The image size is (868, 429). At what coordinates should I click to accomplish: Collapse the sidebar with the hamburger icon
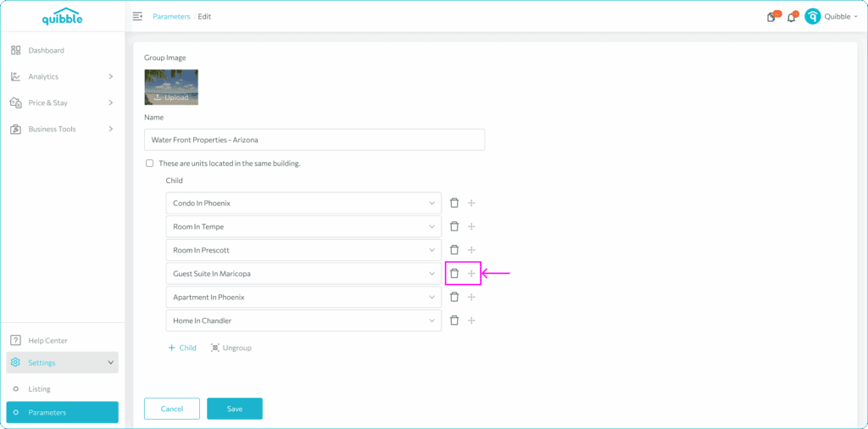[138, 17]
